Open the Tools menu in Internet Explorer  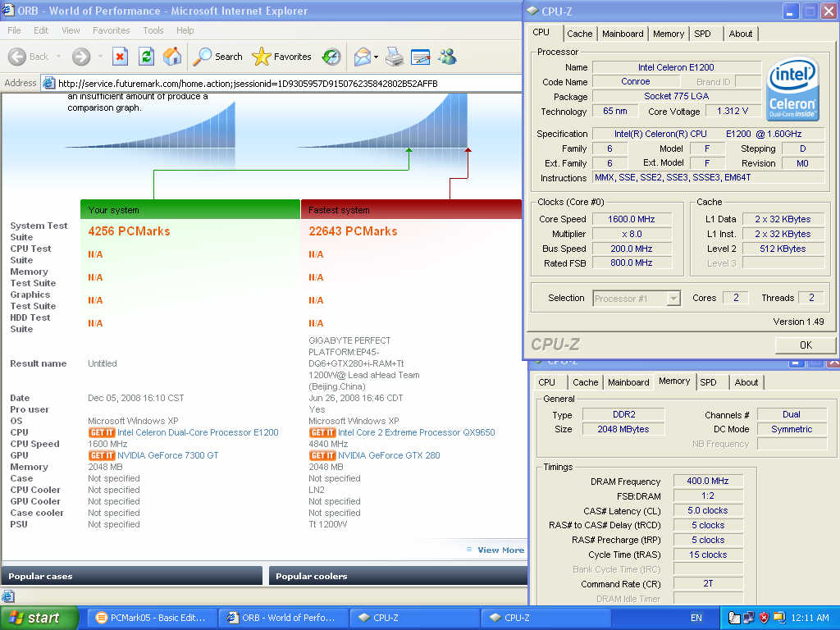click(153, 30)
